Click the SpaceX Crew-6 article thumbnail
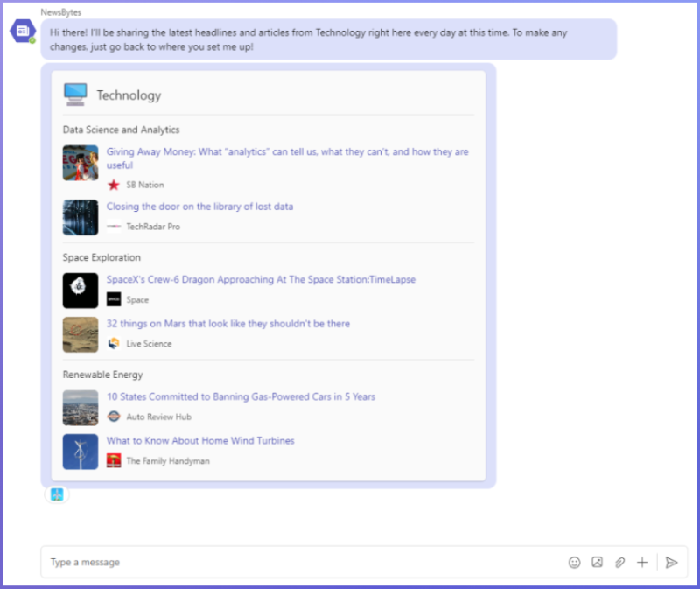 coord(80,291)
